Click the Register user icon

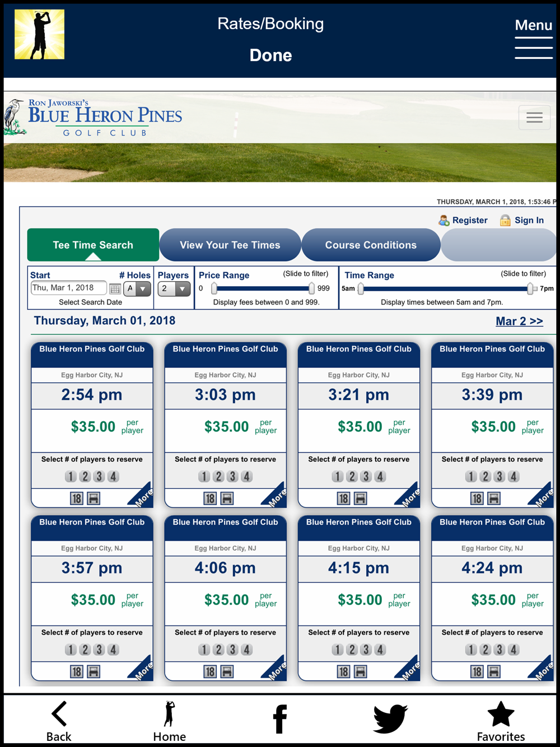tap(444, 221)
